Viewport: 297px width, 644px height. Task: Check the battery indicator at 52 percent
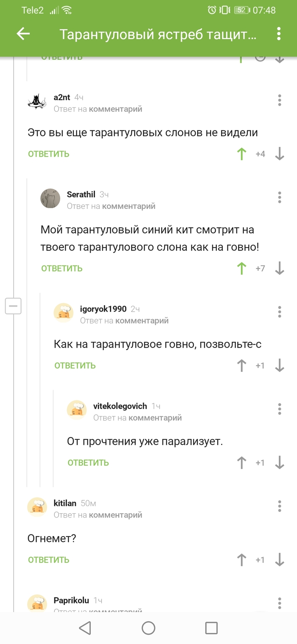tap(240, 10)
